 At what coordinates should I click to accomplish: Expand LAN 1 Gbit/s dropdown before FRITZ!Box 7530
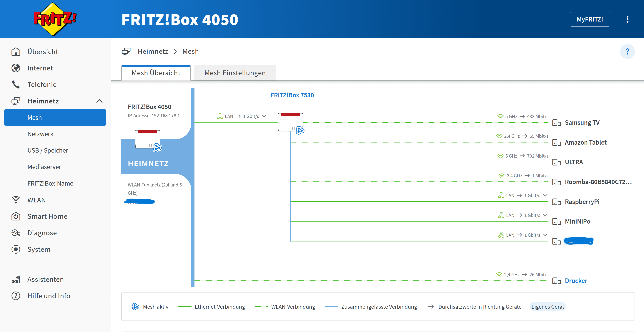tap(264, 116)
